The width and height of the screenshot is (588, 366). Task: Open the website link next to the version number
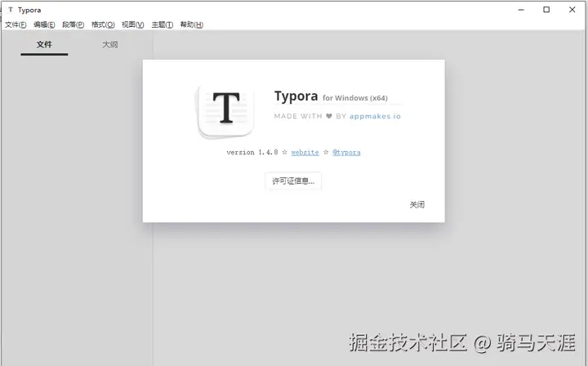pyautogui.click(x=305, y=152)
